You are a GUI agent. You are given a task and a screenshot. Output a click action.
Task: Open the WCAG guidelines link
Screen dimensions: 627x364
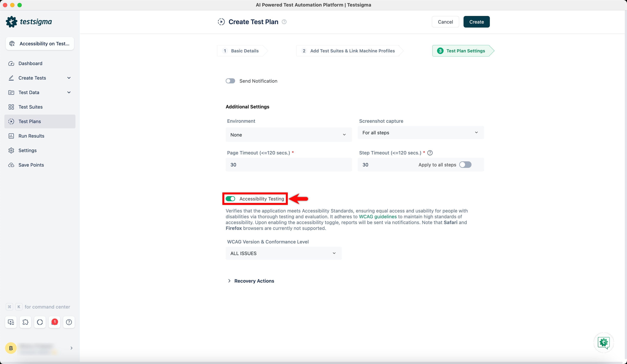tap(377, 217)
